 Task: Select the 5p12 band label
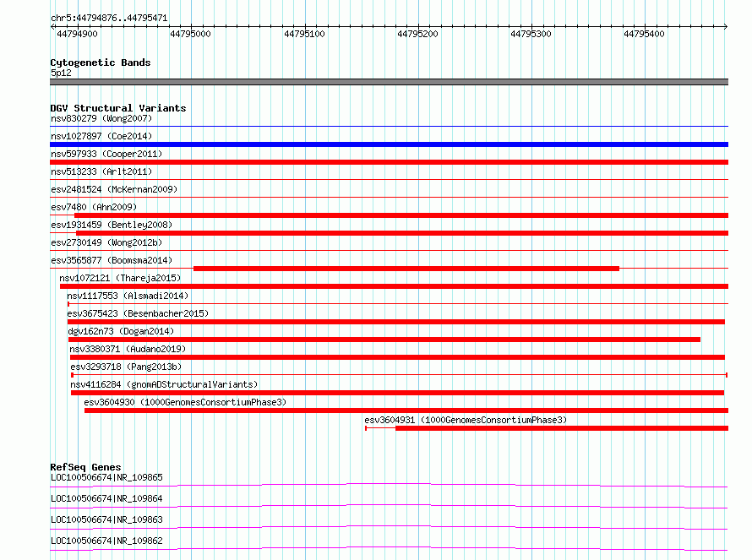click(61, 73)
